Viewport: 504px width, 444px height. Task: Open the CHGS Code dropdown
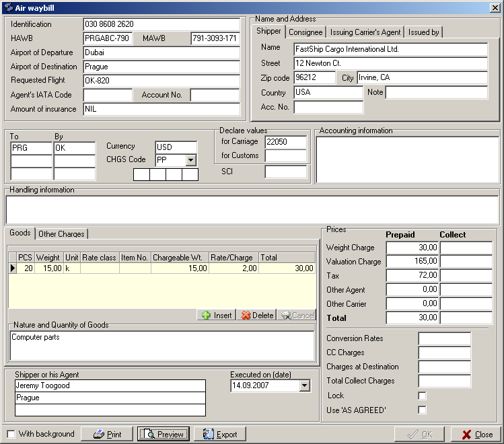click(x=190, y=159)
